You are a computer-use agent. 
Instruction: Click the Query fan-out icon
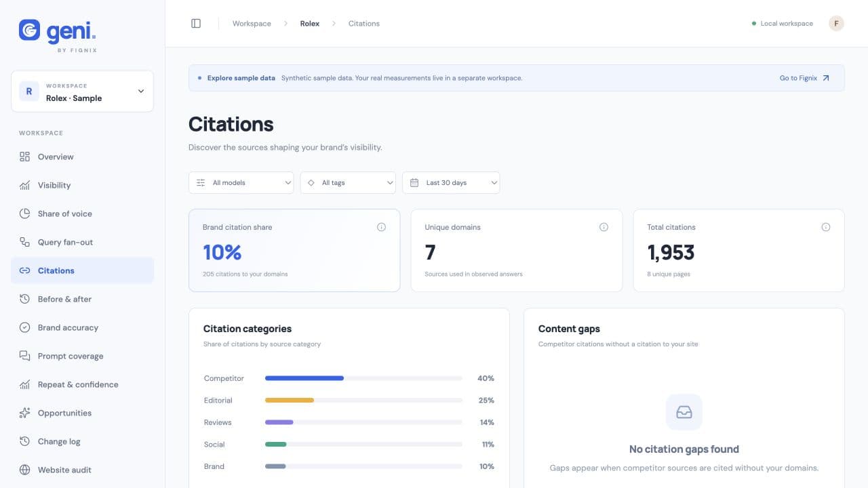(25, 242)
